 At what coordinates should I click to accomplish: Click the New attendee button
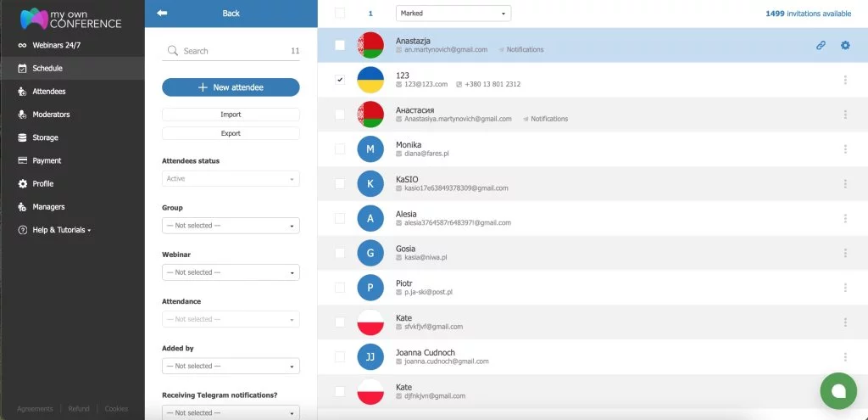click(x=231, y=87)
